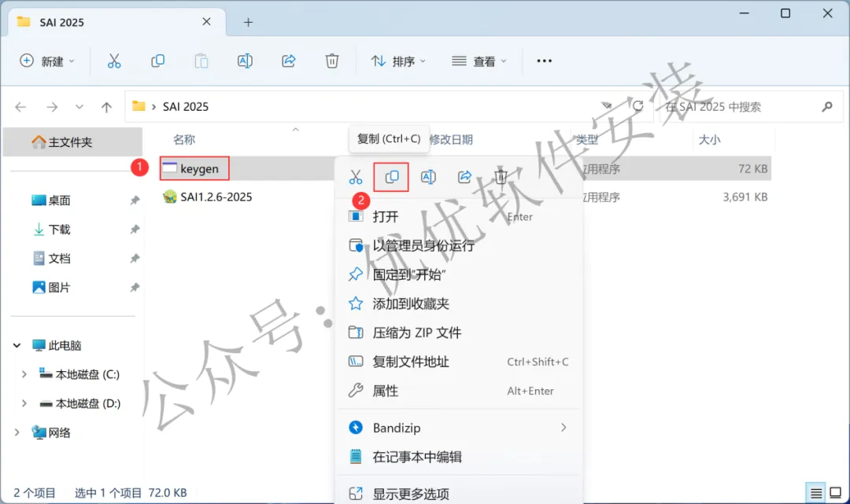Open a new tab with plus button
This screenshot has width=850, height=504.
tap(248, 22)
